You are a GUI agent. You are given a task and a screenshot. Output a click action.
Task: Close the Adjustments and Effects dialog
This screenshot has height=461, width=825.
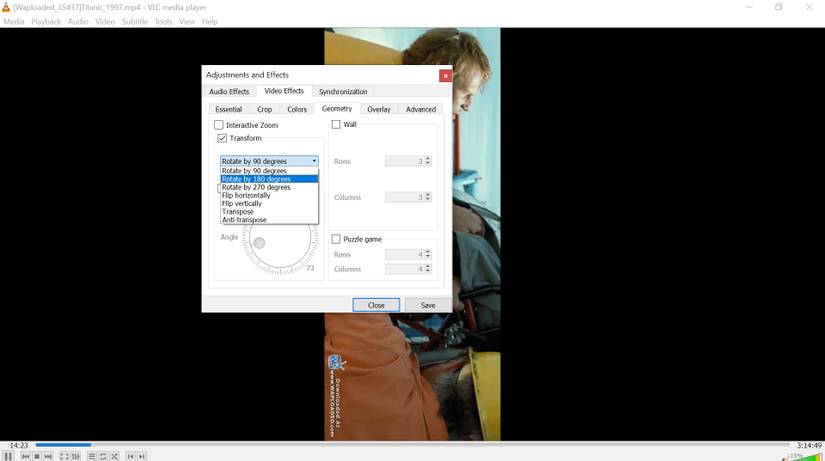445,76
